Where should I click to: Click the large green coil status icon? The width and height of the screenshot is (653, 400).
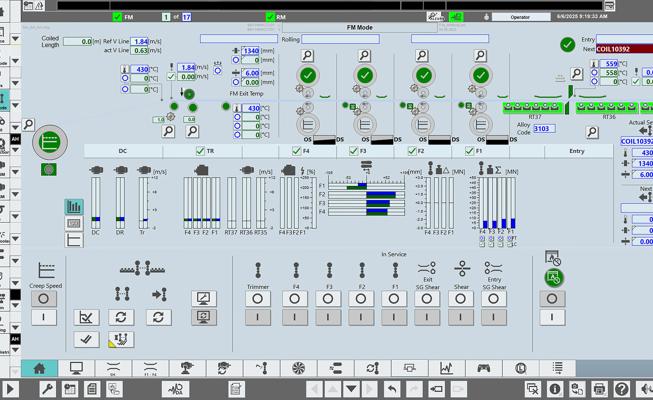click(x=48, y=143)
